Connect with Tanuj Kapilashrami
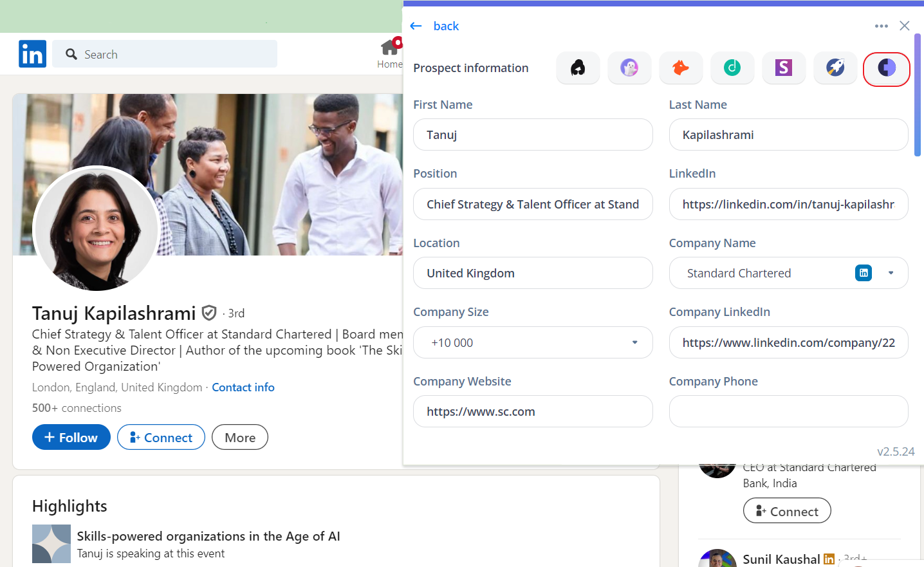This screenshot has width=924, height=567. pos(161,437)
